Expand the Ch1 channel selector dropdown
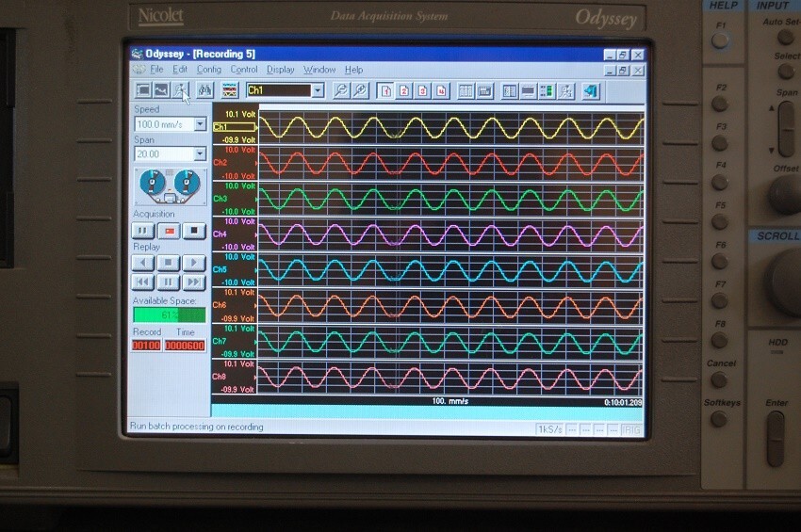801x532 pixels. coord(318,91)
